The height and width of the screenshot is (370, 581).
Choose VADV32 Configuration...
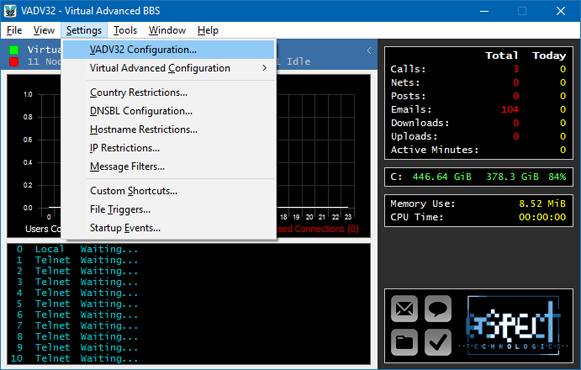[x=169, y=49]
